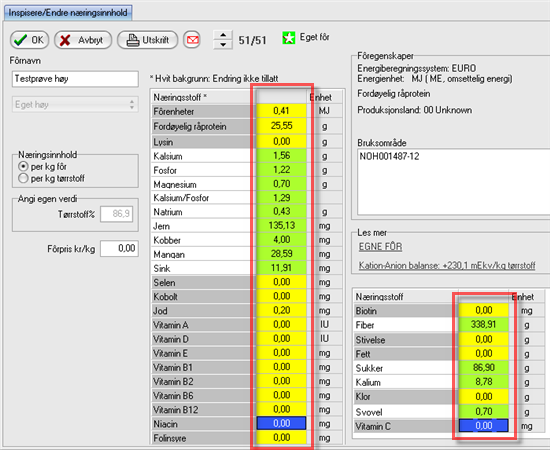This screenshot has height=450, width=550.
Task: Select the blue highlighted Vitamin C value cell
Action: point(483,426)
